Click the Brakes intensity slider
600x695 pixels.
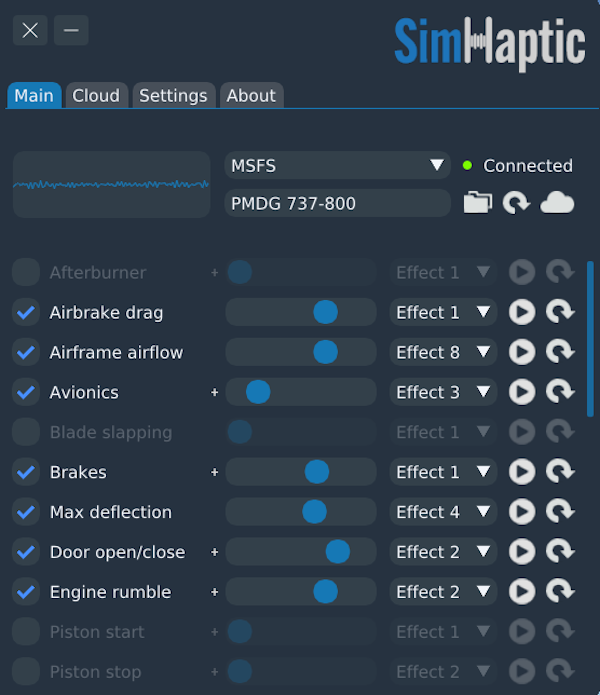point(301,472)
